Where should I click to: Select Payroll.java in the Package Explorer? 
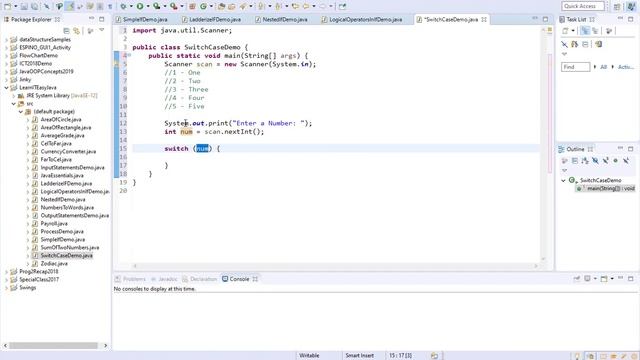pyautogui.click(x=54, y=224)
